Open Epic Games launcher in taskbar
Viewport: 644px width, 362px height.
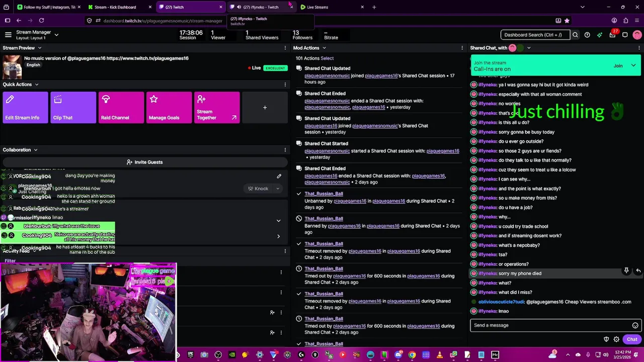click(x=190, y=355)
